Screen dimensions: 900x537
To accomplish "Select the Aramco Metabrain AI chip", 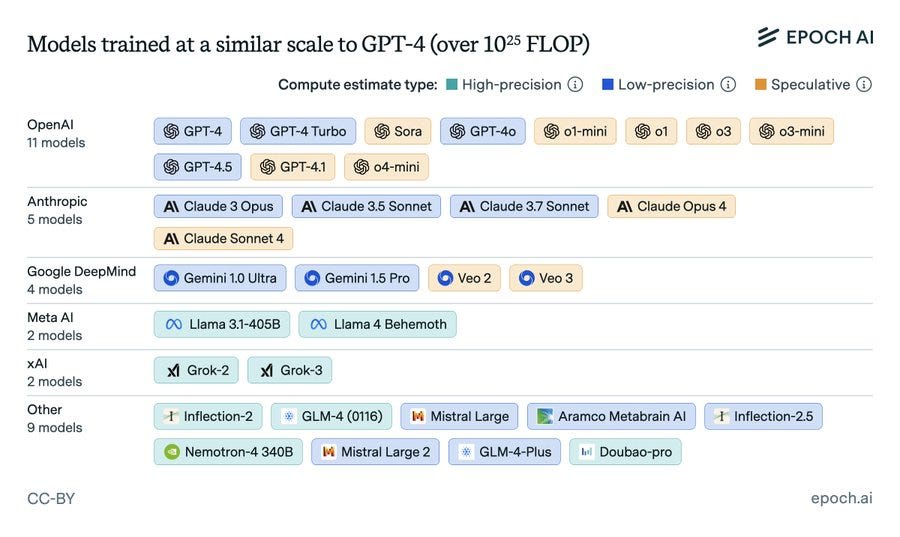I will click(611, 416).
